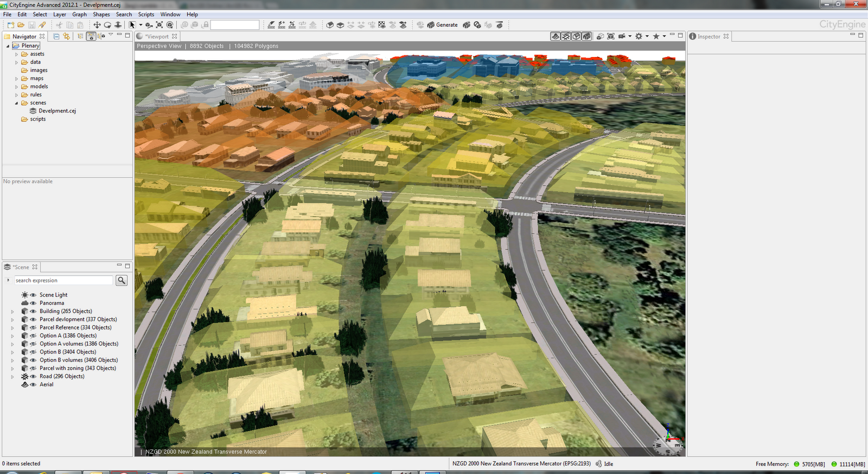Toggle viewport models visibility icon
This screenshot has width=868, height=474.
point(586,36)
